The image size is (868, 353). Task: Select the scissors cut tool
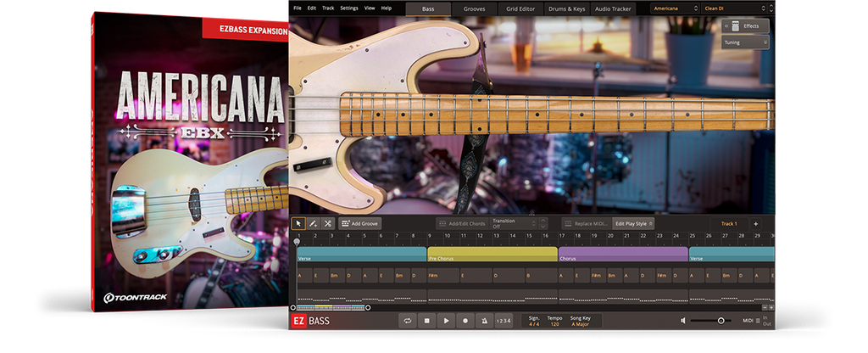[328, 223]
